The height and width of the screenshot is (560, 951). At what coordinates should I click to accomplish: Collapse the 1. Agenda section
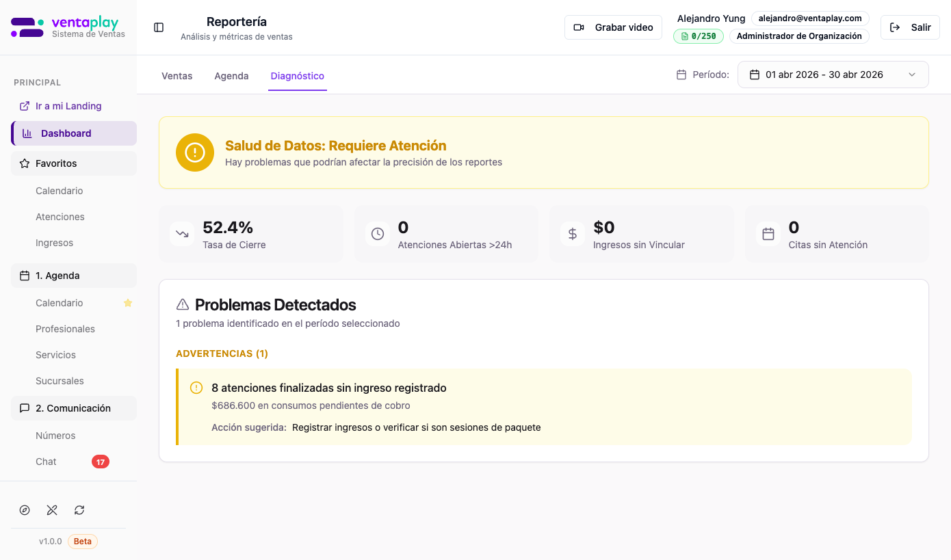74,276
